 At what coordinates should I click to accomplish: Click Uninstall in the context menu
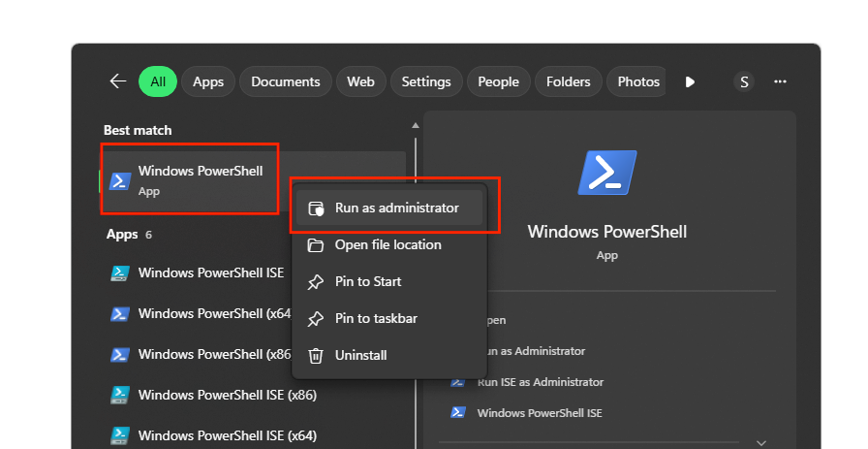tap(360, 355)
